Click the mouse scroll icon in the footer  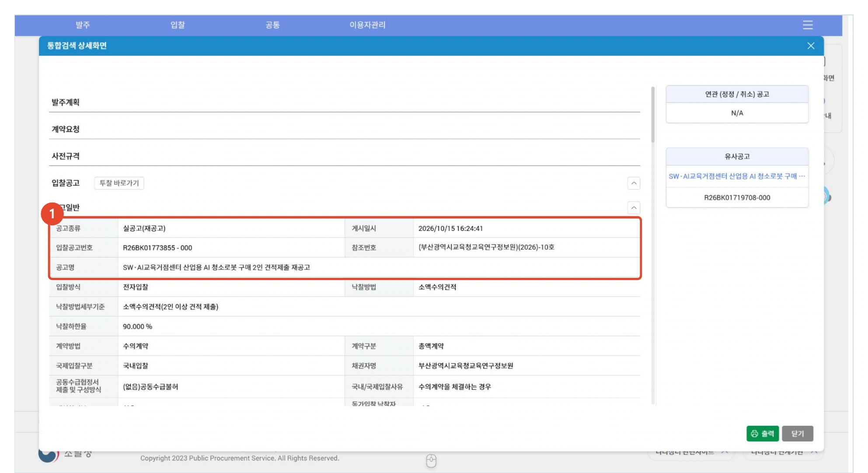[431, 461]
